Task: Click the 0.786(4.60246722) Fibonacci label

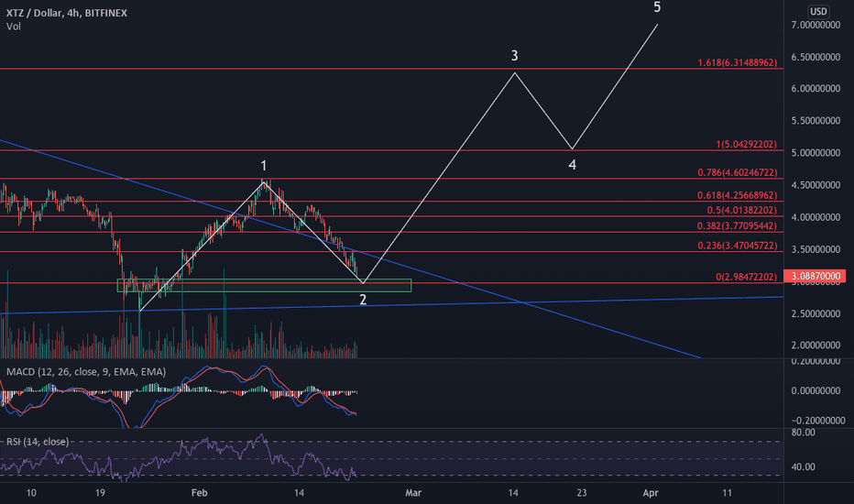Action: click(x=738, y=172)
